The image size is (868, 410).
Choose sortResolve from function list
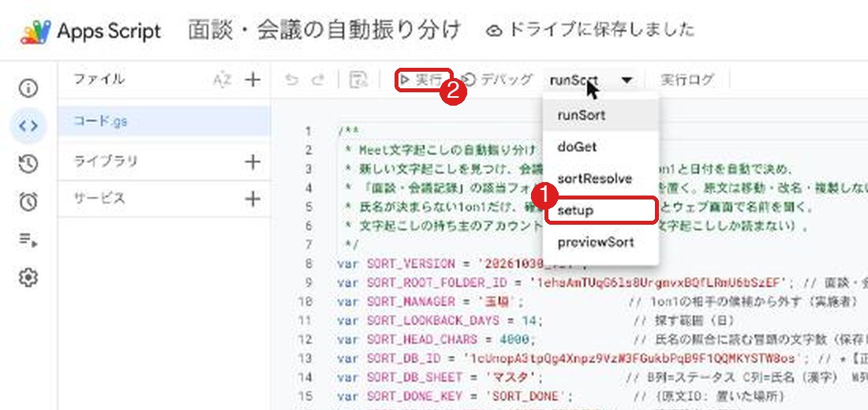[x=601, y=179]
